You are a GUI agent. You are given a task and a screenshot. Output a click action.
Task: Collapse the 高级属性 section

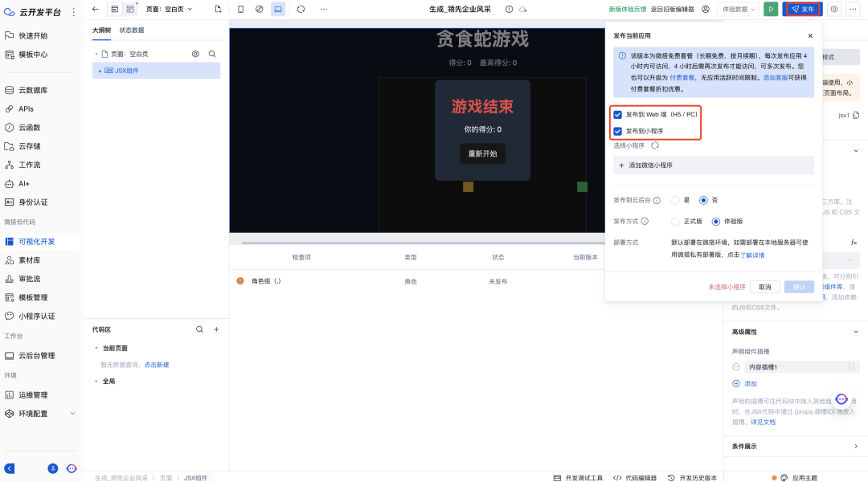pos(856,332)
